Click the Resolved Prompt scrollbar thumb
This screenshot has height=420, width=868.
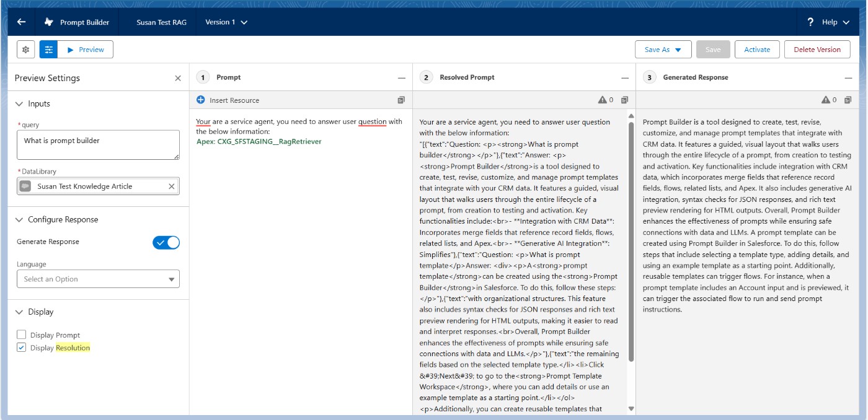(631, 242)
